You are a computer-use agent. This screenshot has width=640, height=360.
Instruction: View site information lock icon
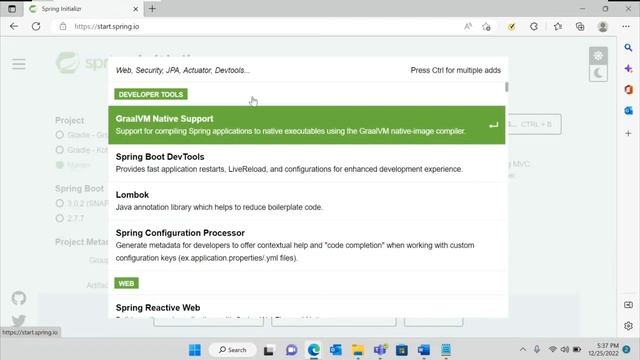pyautogui.click(x=63, y=27)
